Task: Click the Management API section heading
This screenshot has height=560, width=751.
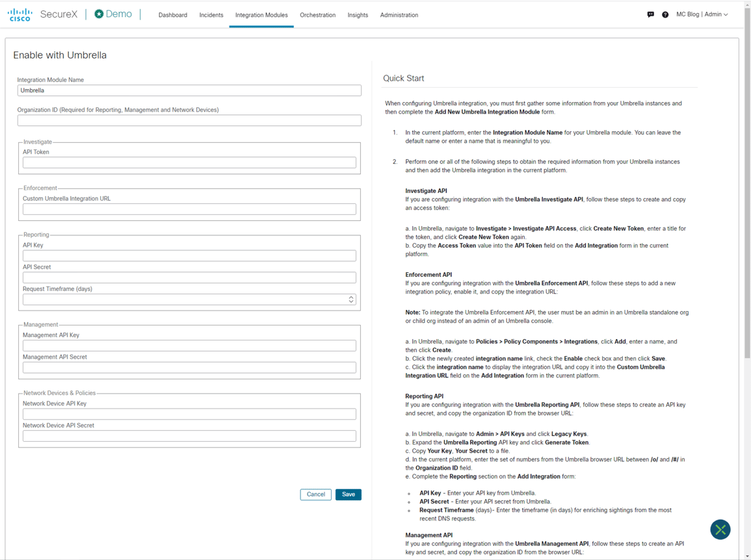Action: point(428,535)
